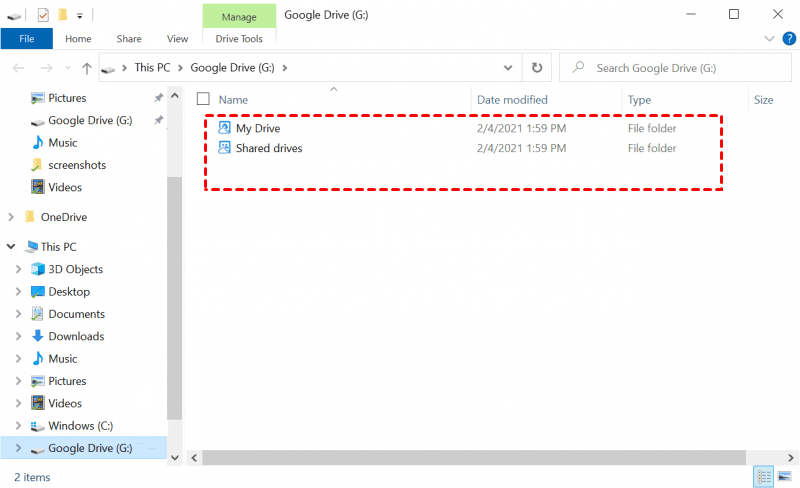Viewport: 800px width, 488px height.
Task: Open Music in Quick access
Action: 62,143
